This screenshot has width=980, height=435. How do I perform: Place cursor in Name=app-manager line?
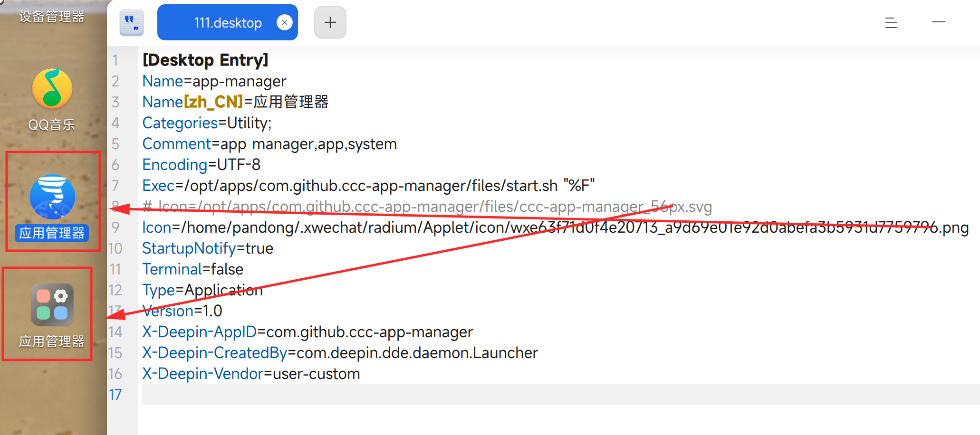coord(214,81)
